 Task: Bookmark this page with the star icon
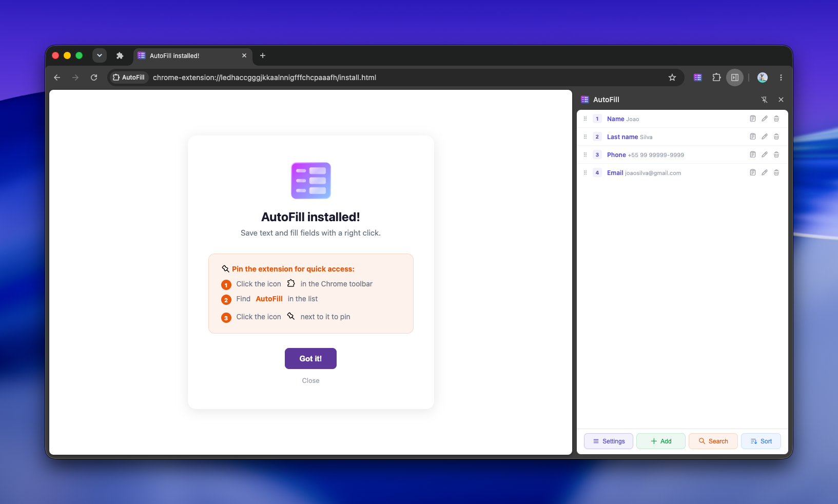[x=672, y=77]
